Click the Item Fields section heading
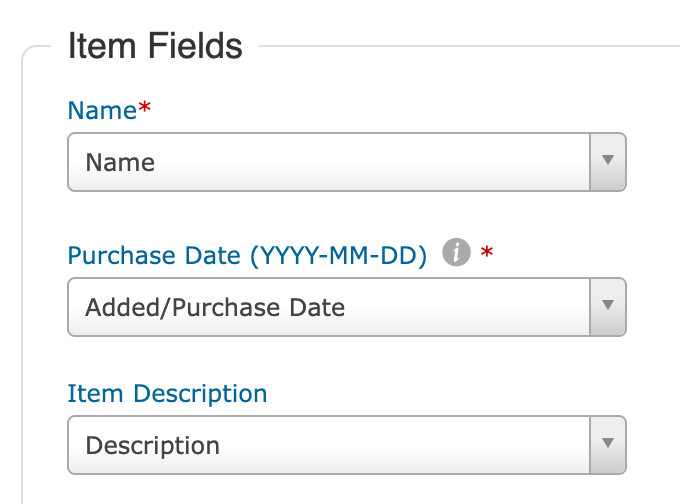680x504 pixels. pos(155,46)
